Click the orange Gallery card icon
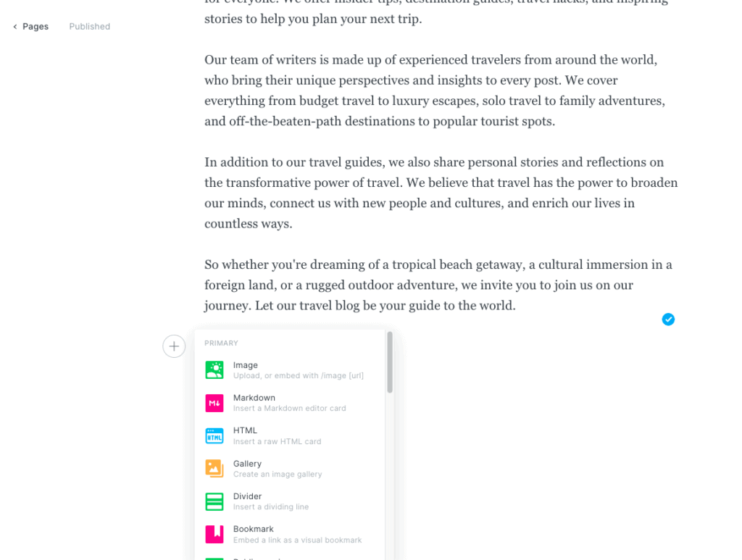 (x=214, y=468)
